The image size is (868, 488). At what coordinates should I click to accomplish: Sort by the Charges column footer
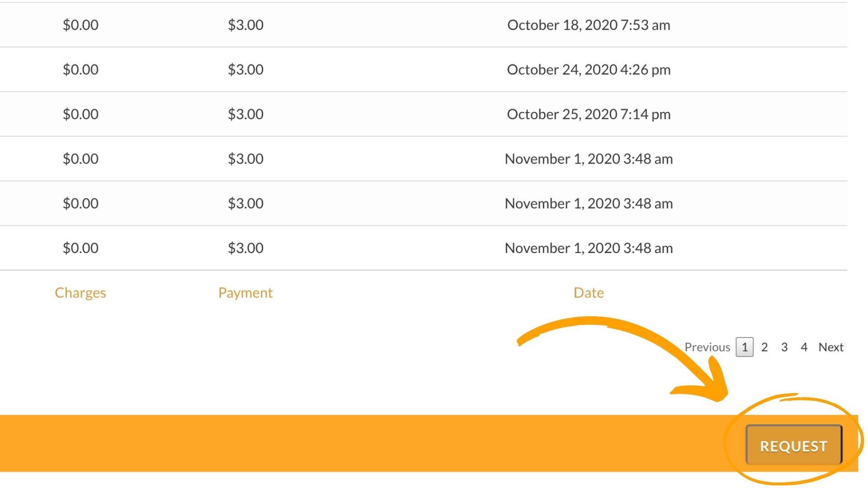click(x=80, y=293)
